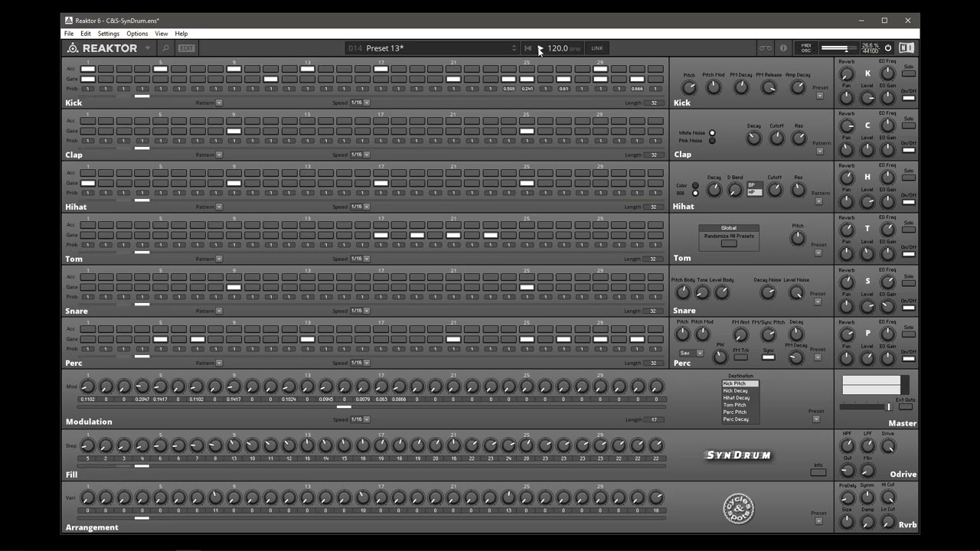Click the Kick Pitch knob
This screenshot has width=980, height=551.
pyautogui.click(x=689, y=87)
